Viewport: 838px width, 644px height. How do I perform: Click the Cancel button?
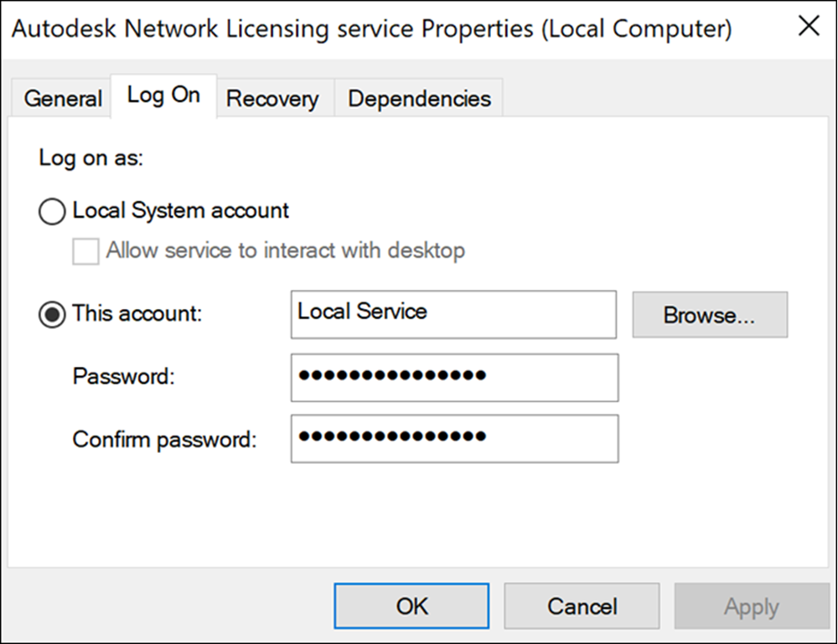click(582, 605)
